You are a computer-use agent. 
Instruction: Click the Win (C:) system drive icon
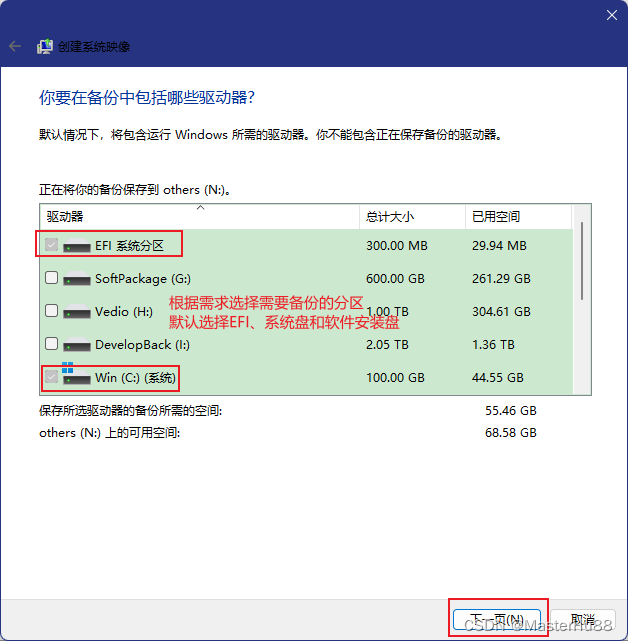click(x=76, y=374)
